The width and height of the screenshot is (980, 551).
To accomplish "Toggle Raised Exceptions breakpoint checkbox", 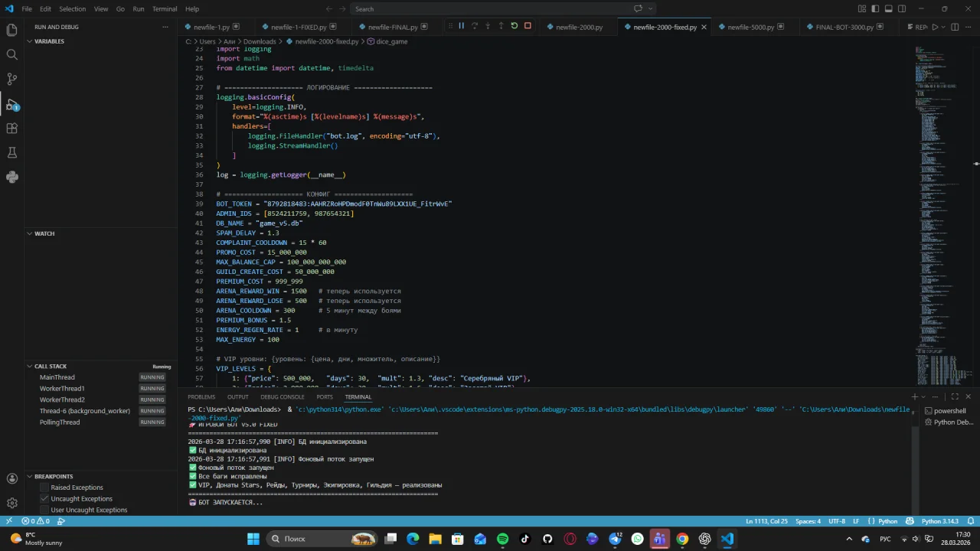I will [x=44, y=487].
